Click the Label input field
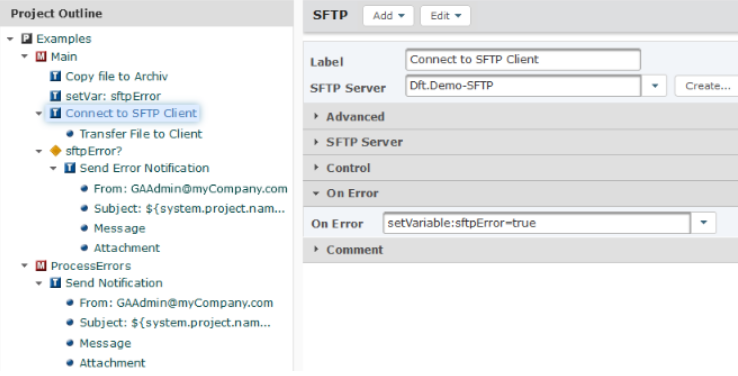This screenshot has width=738, height=376. pos(523,59)
